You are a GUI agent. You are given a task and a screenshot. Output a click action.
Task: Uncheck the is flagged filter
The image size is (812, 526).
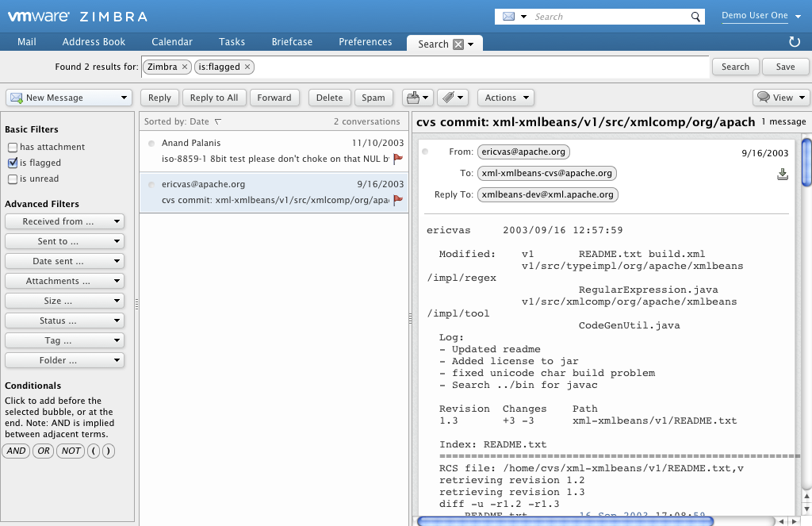13,163
